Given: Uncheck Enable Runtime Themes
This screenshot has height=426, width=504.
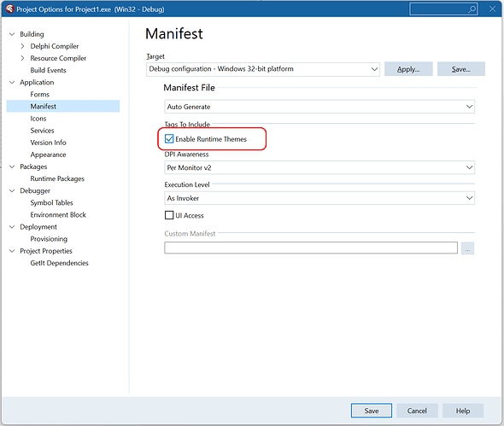Looking at the screenshot, I should (169, 139).
